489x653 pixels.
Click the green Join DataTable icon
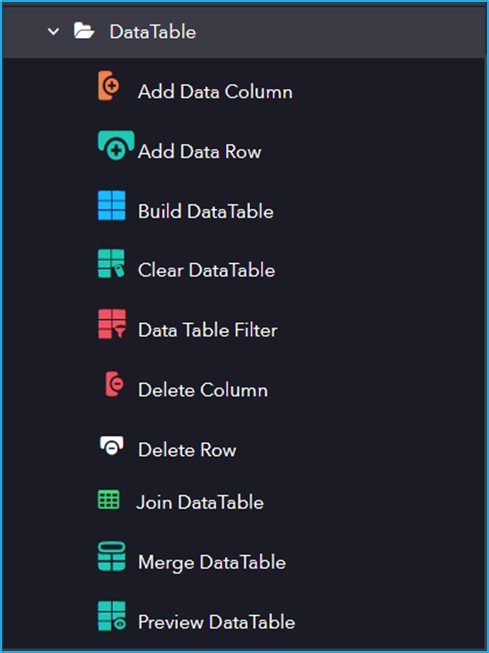click(x=109, y=500)
